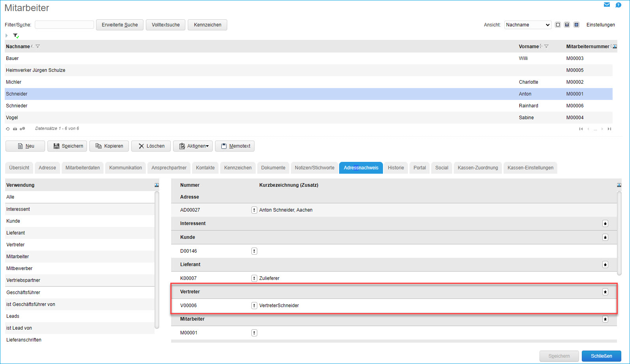Screen dimensions: 630x364
Task: Select the detail-only view layout toggle
Action: [576, 25]
